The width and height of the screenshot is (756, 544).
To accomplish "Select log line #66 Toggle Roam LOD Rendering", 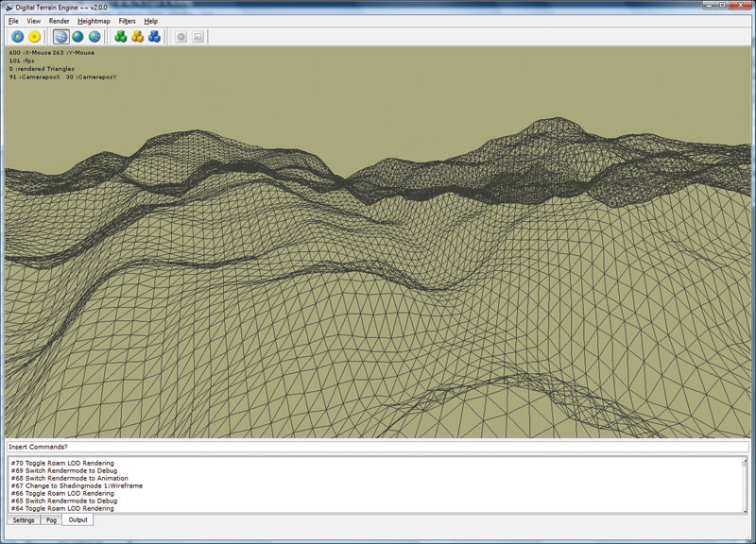I will [x=62, y=493].
